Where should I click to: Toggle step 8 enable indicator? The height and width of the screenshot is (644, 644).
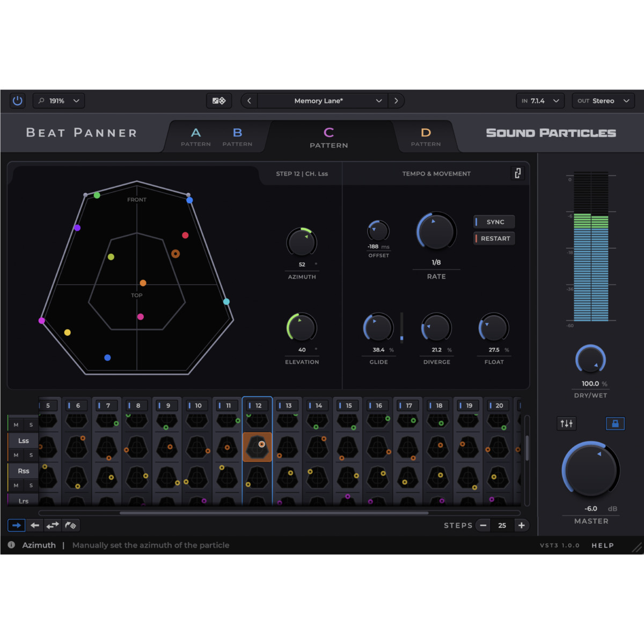coord(129,406)
